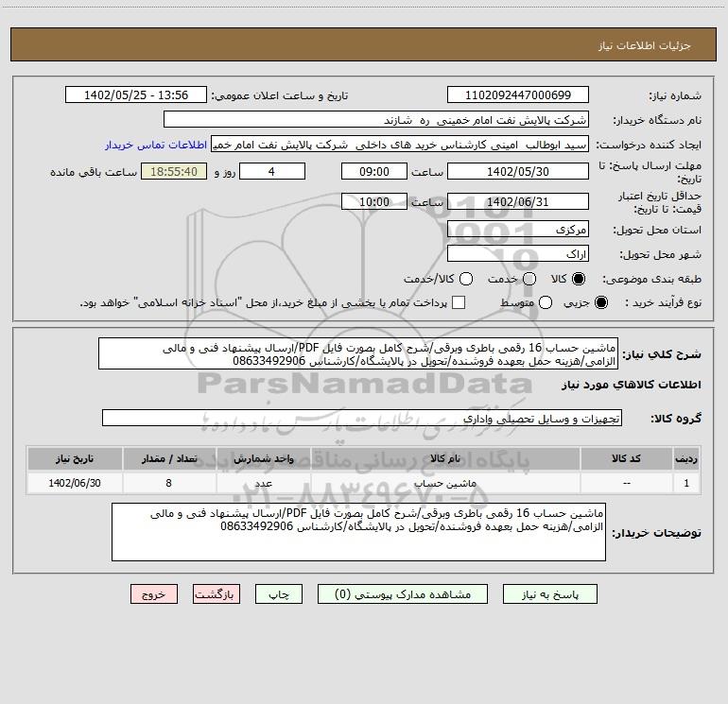Screen dimensions: 728x704
Task: Open the اطلاعات تماس خریدار link
Action: click(156, 145)
